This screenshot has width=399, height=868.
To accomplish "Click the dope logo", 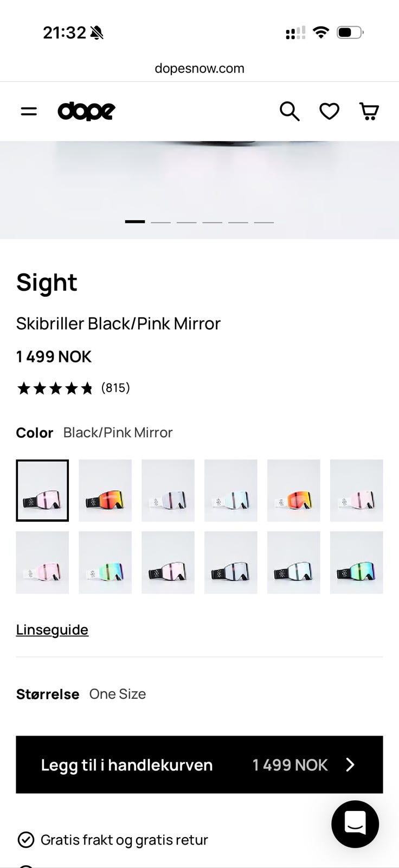I will click(x=86, y=111).
